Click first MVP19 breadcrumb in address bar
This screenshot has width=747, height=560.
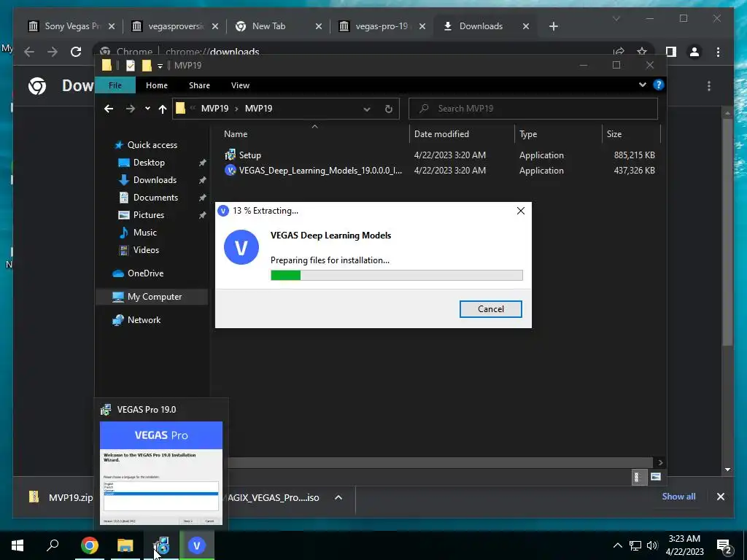pyautogui.click(x=214, y=109)
